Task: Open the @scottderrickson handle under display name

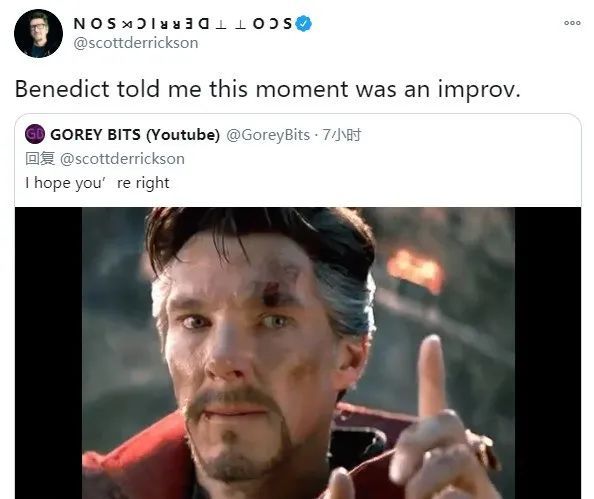Action: point(136,43)
